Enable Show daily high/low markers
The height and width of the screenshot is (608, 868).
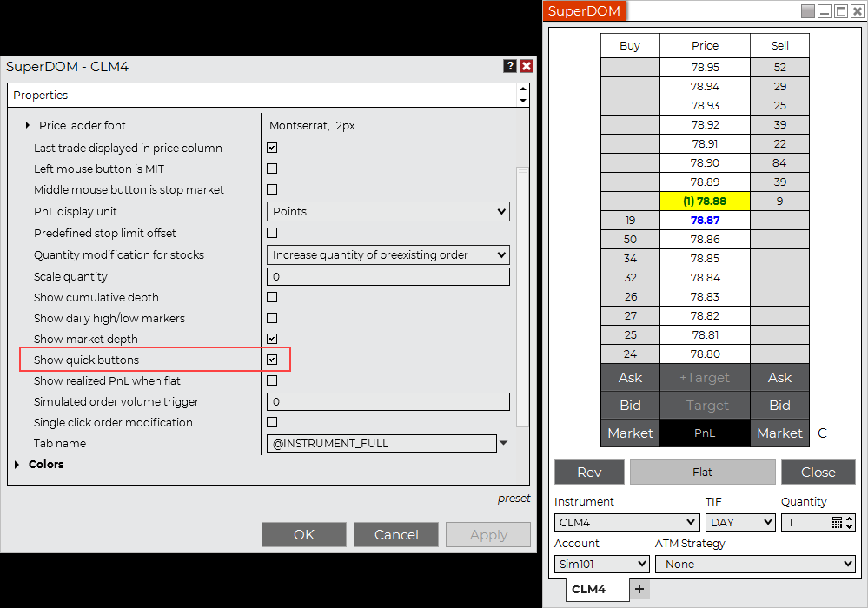coord(272,318)
